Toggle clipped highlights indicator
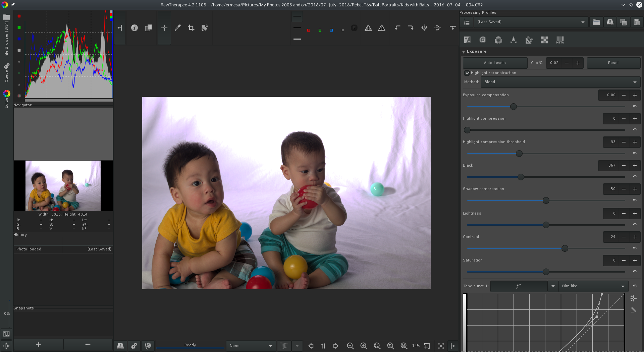The image size is (644, 352). tap(368, 28)
